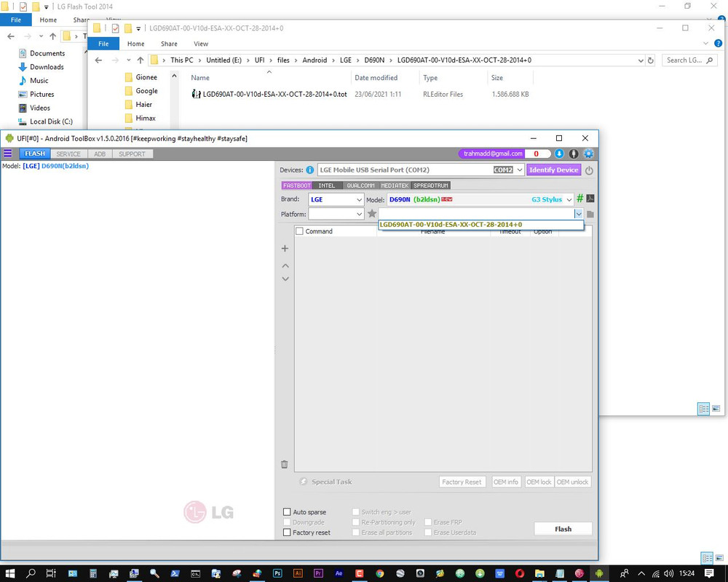Screen dimensions: 728x582
Task: Toggle the Command header checkbox
Action: click(x=299, y=231)
